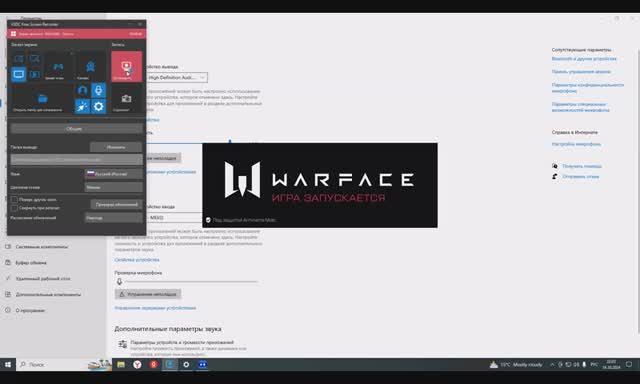Open Удаленный рабочий стол in the Settings sidebar
640x384 pixels.
[x=43, y=279]
